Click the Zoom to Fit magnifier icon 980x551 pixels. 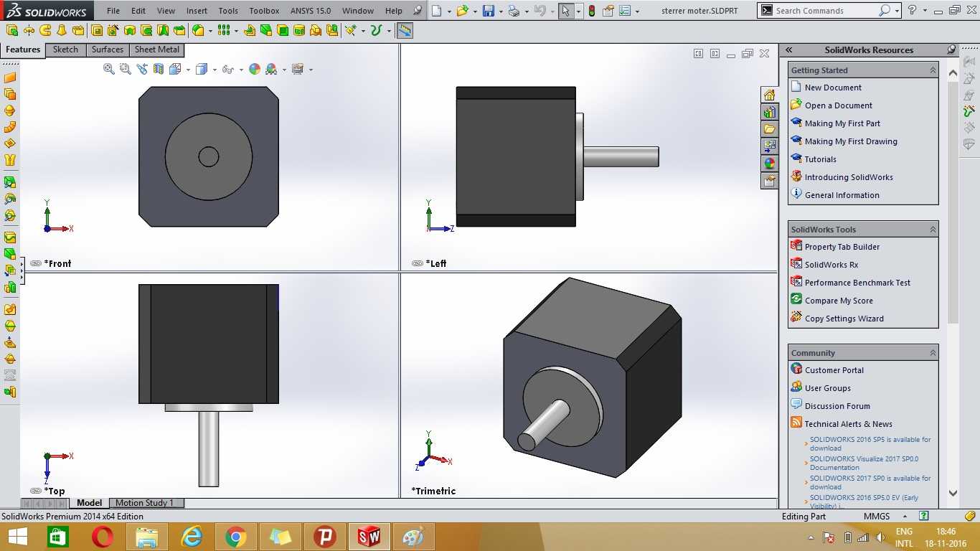pos(109,69)
